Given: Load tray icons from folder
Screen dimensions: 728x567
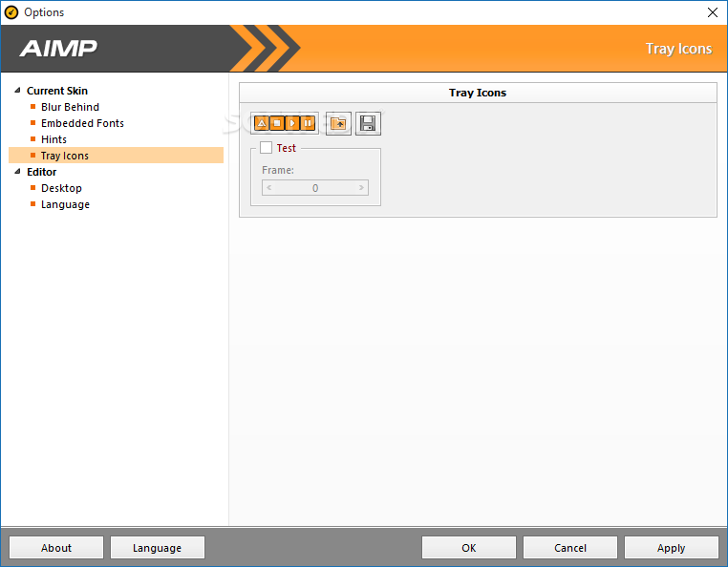Looking at the screenshot, I should tap(338, 123).
